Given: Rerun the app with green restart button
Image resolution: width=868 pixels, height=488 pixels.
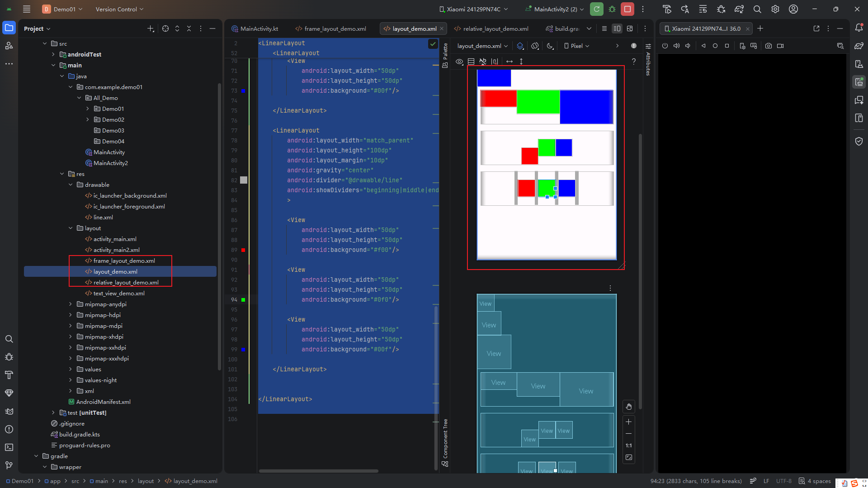Looking at the screenshot, I should (x=597, y=9).
